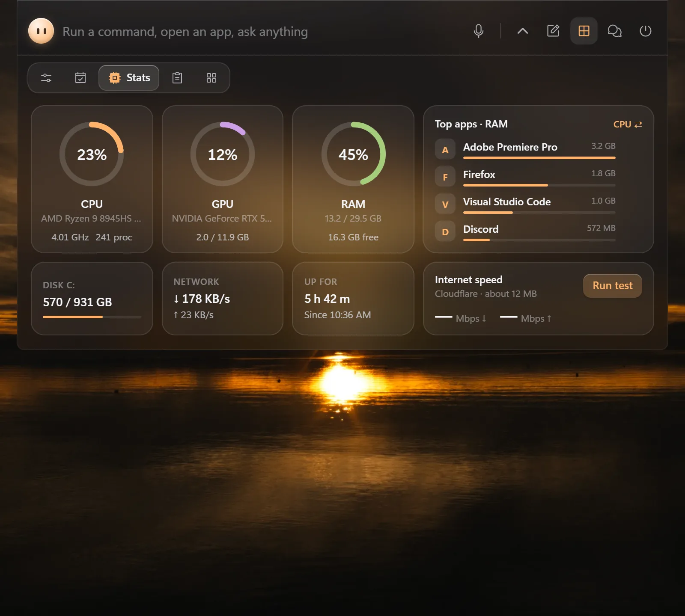The width and height of the screenshot is (685, 616).
Task: Select the Stats tab
Action: coord(129,78)
